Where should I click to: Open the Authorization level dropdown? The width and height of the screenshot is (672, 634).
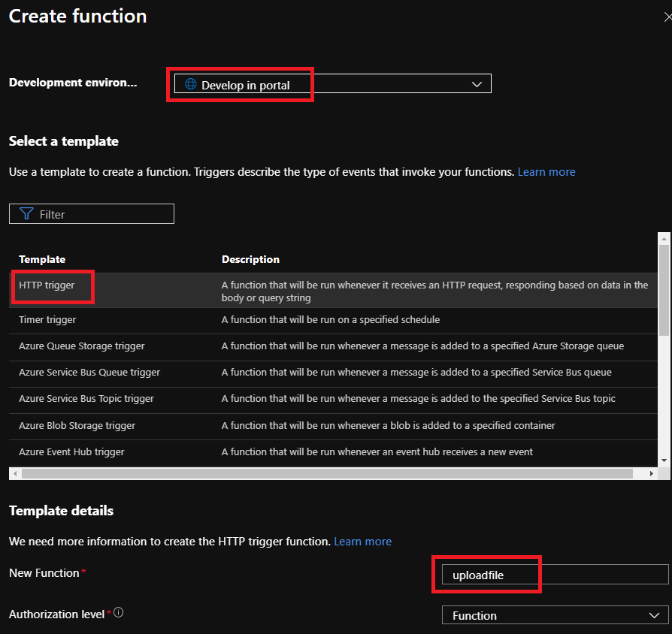555,615
